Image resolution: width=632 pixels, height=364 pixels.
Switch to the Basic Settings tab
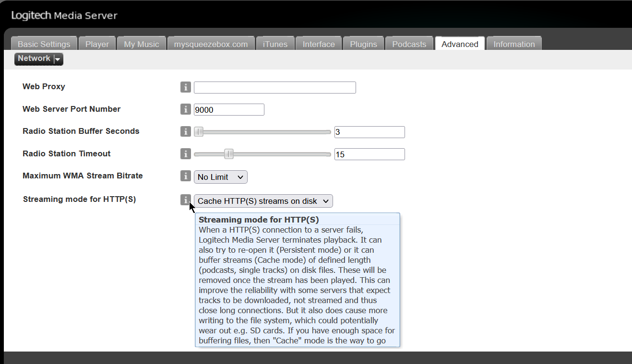(x=44, y=44)
